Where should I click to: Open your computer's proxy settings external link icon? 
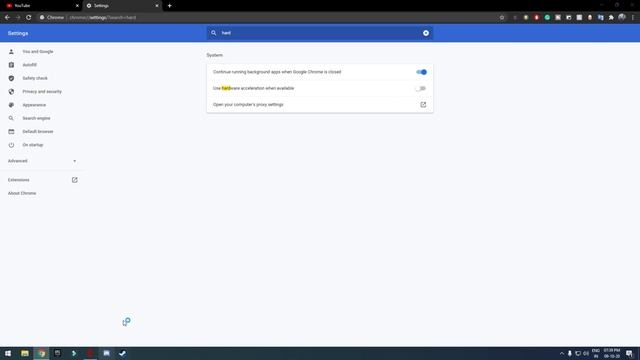tap(423, 105)
